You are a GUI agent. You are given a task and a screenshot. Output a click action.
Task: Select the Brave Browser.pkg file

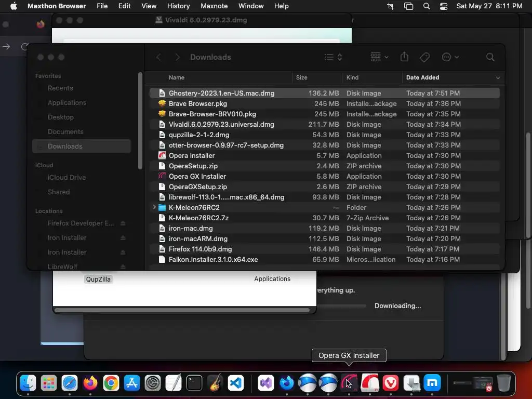(x=325, y=103)
